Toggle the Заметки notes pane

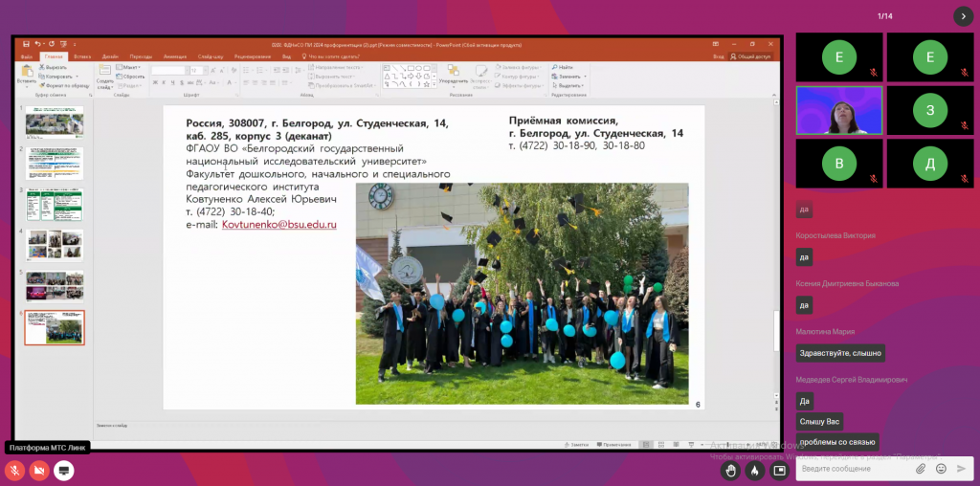click(x=576, y=445)
